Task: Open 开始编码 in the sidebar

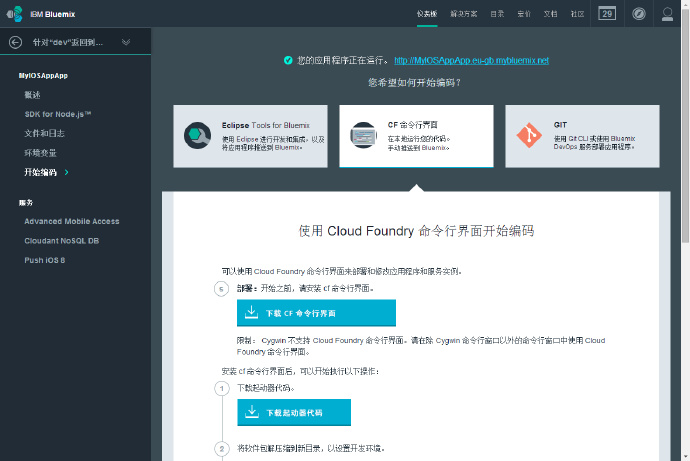Action: [40, 172]
